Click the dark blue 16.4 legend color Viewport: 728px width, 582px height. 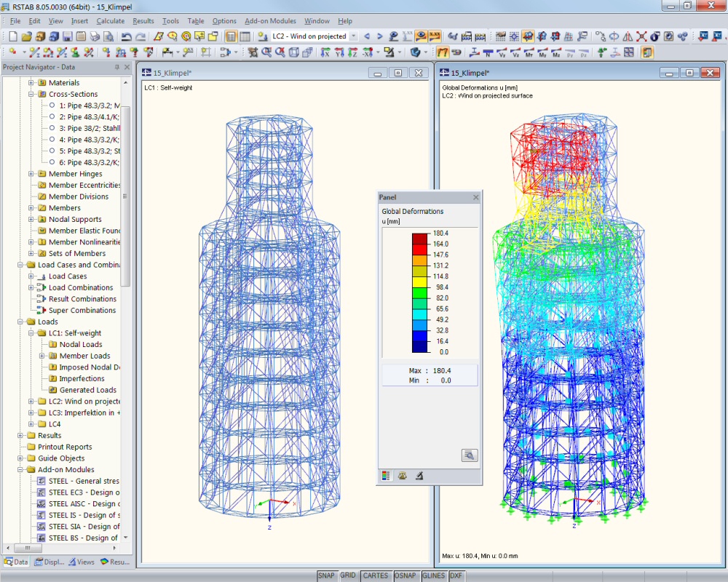coord(419,346)
